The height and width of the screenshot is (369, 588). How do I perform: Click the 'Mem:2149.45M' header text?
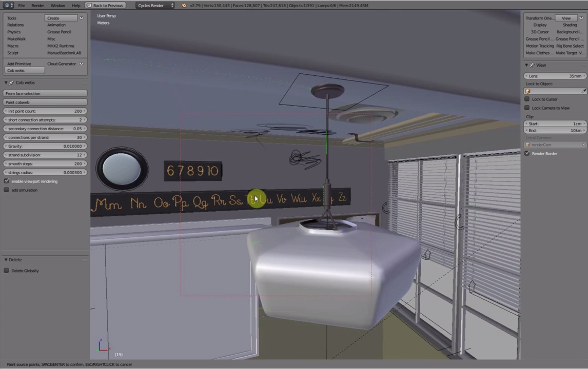(353, 6)
